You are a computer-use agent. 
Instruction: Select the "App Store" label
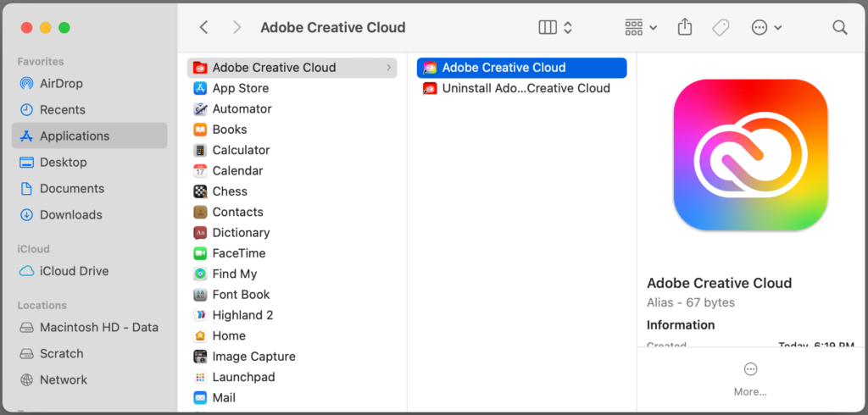click(x=240, y=88)
